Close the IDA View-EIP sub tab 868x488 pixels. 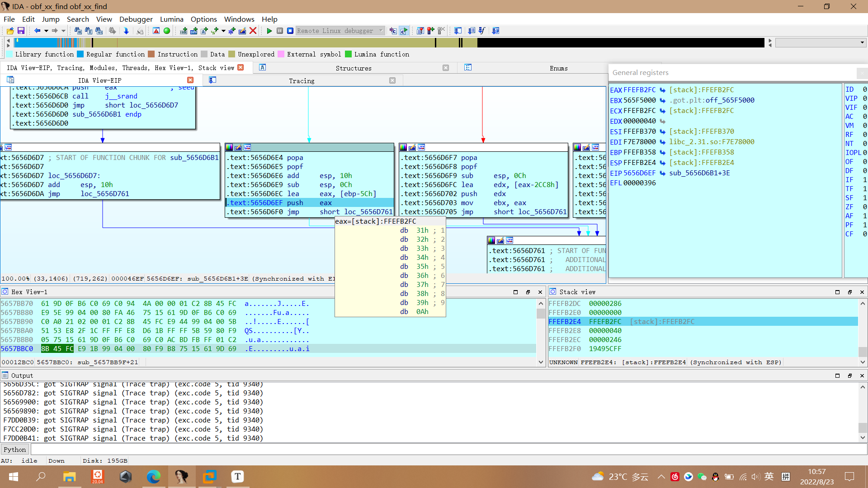[190, 80]
